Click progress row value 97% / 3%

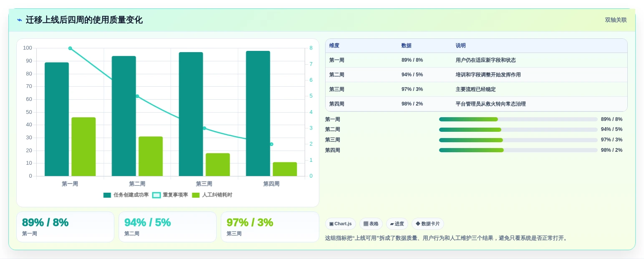pyautogui.click(x=612, y=140)
